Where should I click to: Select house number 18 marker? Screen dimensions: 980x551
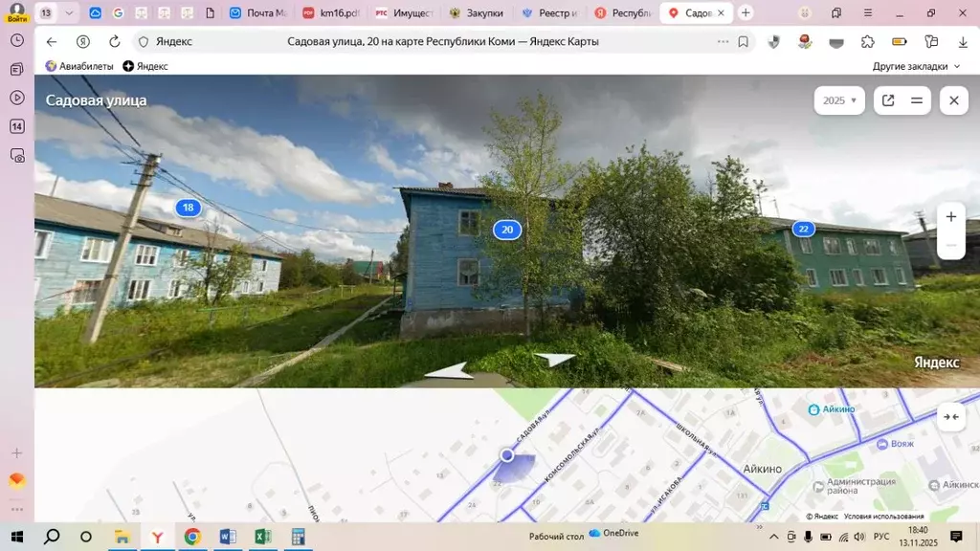189,208
